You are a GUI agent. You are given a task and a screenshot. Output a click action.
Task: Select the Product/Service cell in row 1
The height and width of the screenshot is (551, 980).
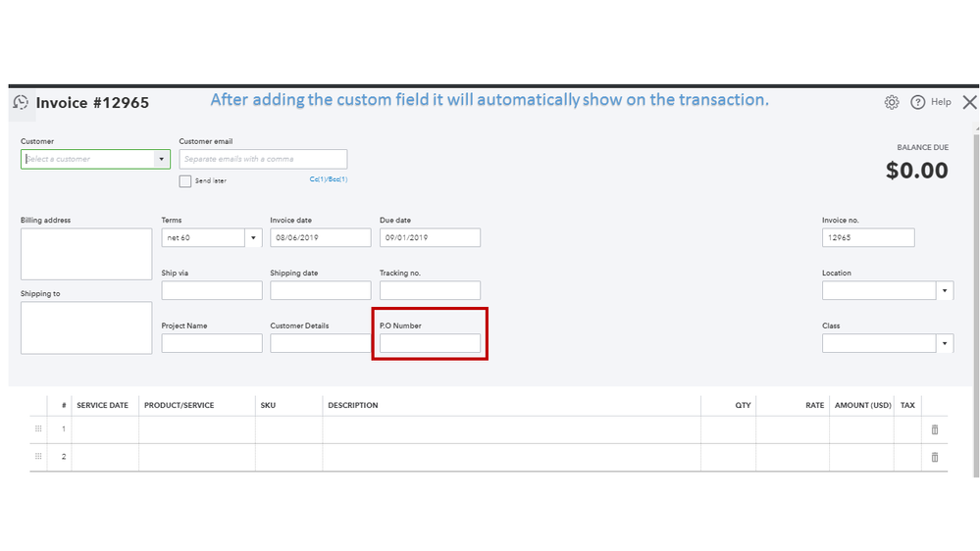click(x=196, y=429)
